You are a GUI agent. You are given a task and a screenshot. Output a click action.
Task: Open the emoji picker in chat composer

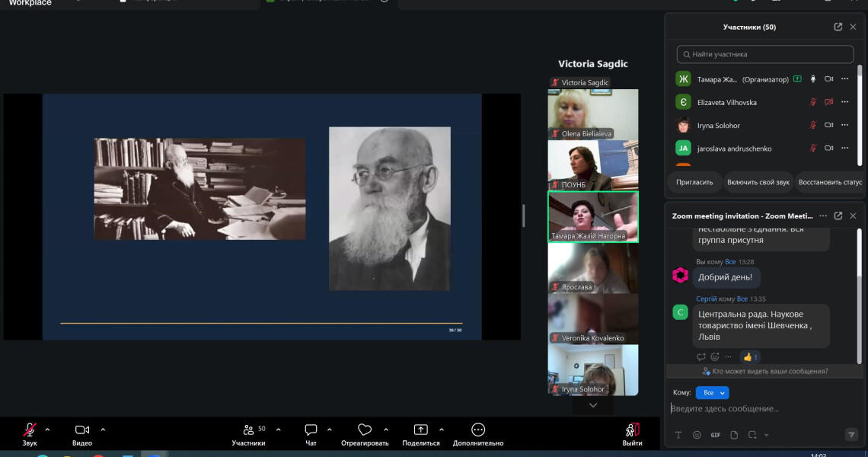click(697, 435)
